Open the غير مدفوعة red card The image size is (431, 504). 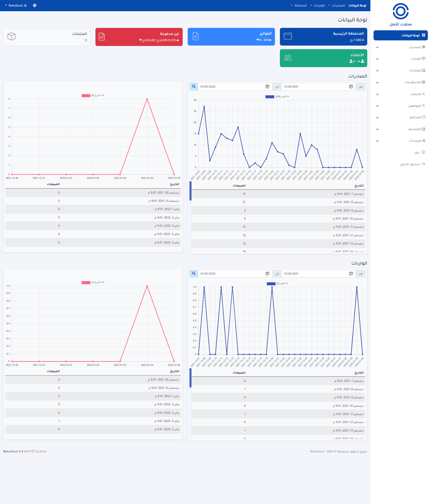pos(139,37)
